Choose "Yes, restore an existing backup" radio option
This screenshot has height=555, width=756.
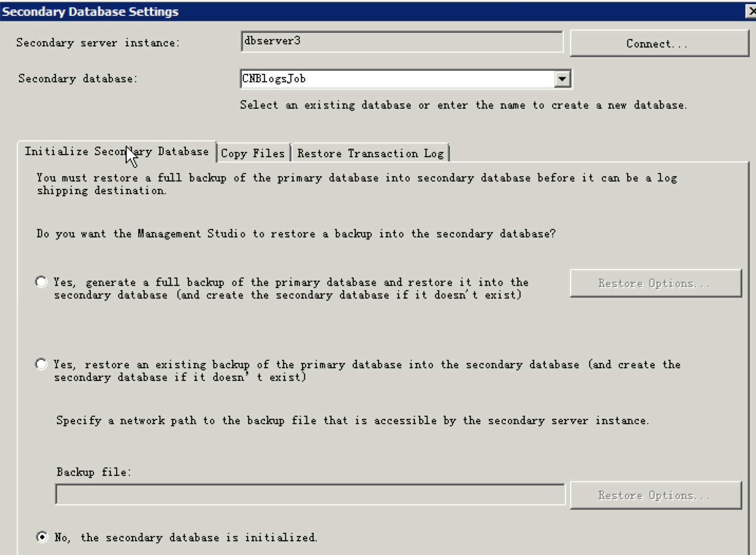click(x=41, y=364)
